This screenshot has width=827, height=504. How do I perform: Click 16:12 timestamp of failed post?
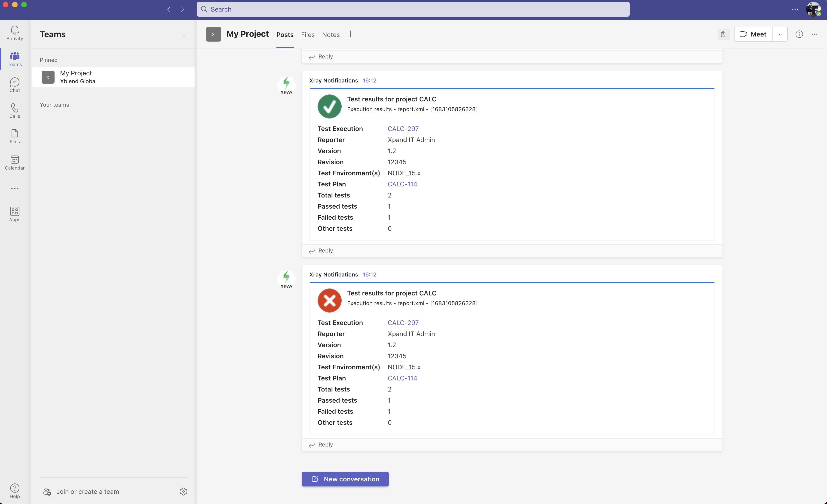point(369,274)
